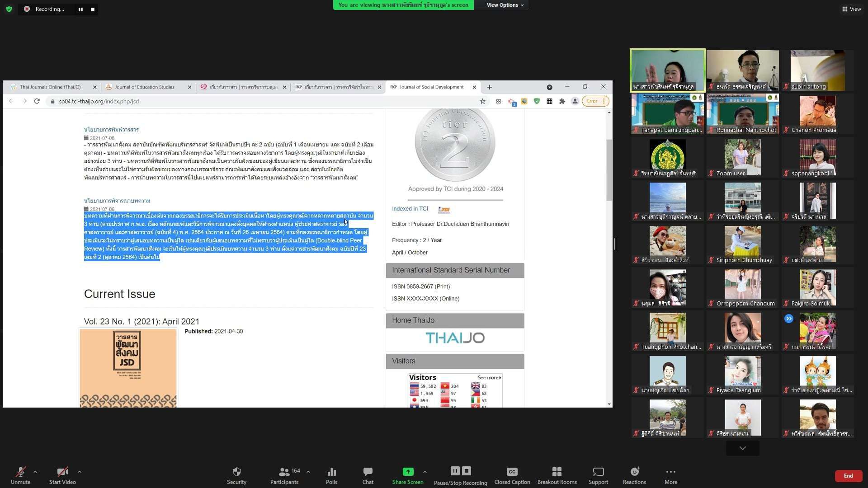Click นางสาวพัชรินทร์ speaker video thumbnail

click(x=667, y=70)
